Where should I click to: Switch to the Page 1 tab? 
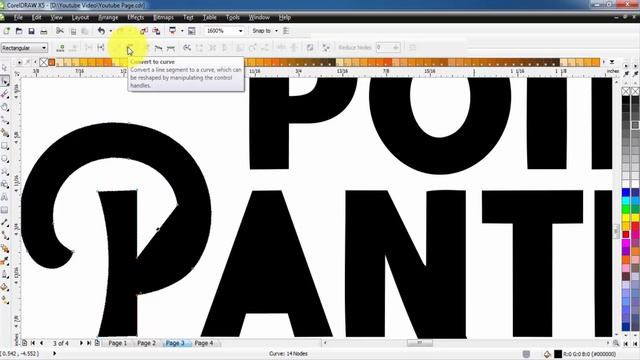click(x=118, y=343)
